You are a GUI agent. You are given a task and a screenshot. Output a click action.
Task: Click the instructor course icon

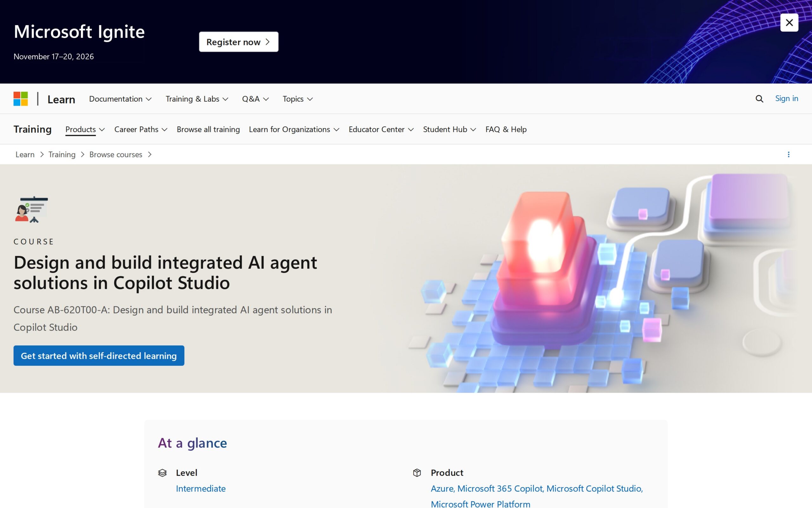[x=31, y=209]
